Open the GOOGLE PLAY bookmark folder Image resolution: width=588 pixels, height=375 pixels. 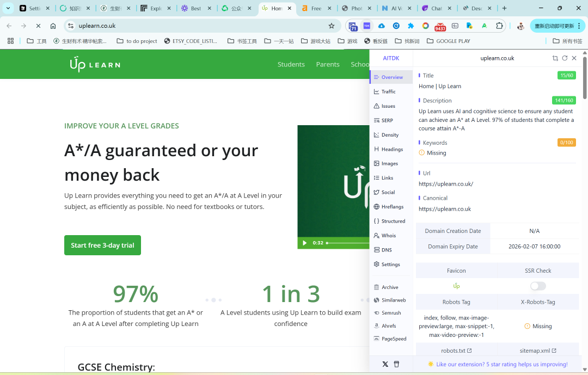(449, 41)
